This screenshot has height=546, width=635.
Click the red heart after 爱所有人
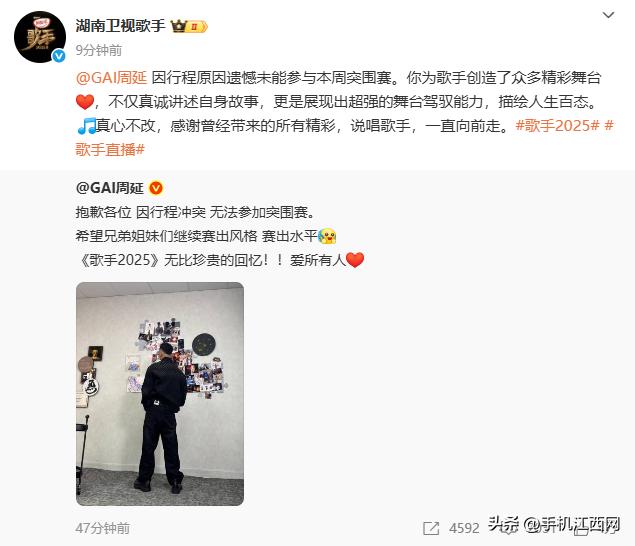click(355, 260)
